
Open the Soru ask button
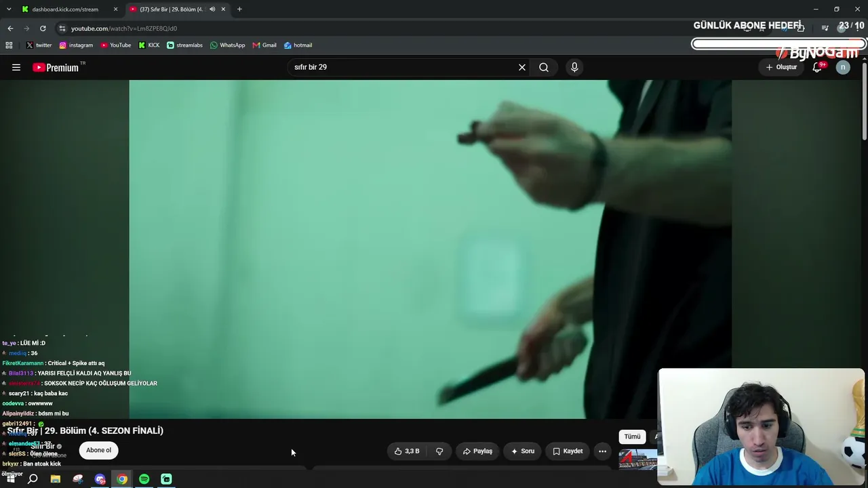point(523,451)
